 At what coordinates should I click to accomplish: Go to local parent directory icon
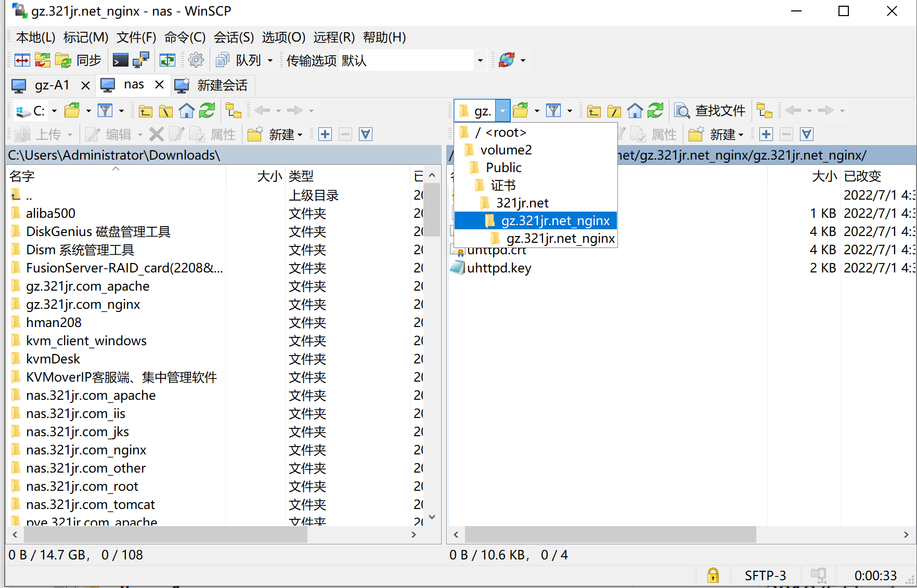[x=146, y=111]
